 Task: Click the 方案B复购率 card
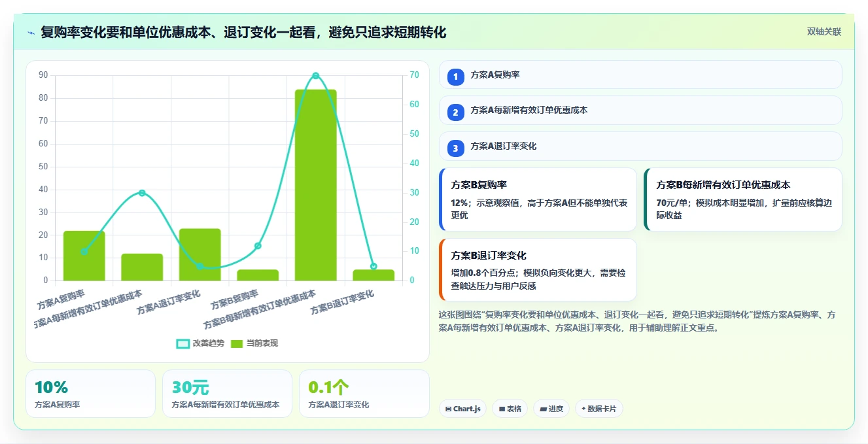point(538,199)
